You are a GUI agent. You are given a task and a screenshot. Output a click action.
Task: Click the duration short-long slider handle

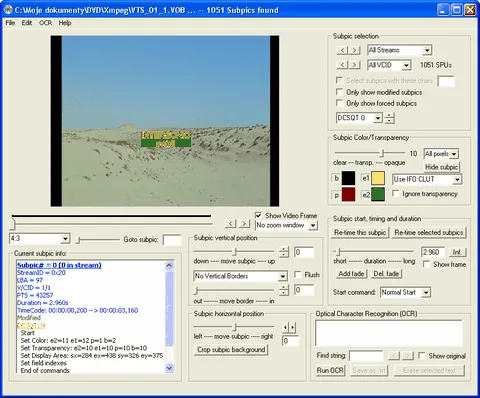click(x=338, y=251)
